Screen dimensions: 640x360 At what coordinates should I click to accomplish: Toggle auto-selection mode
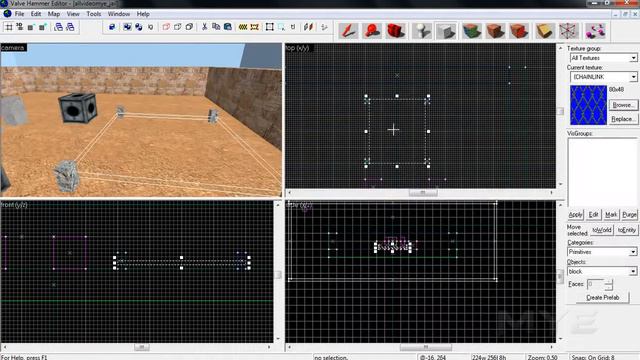tap(282, 27)
